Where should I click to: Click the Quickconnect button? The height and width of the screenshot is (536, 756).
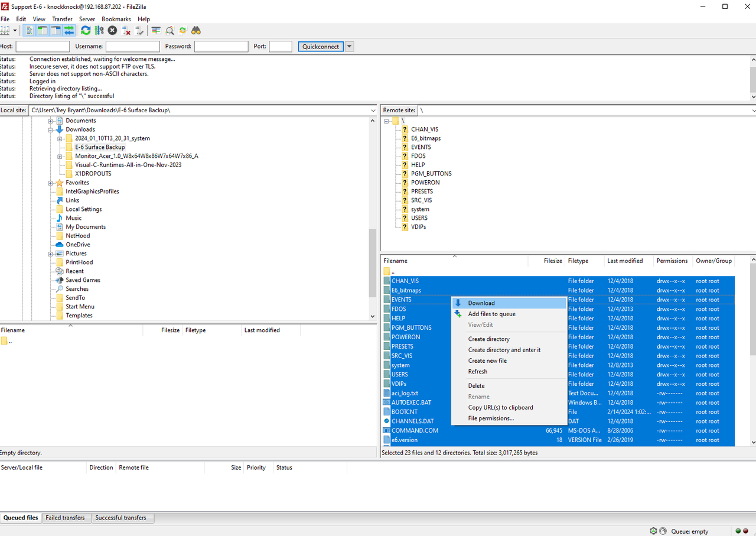(321, 47)
